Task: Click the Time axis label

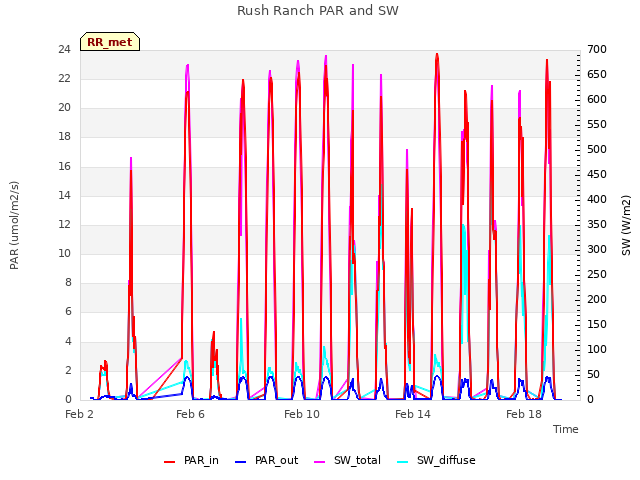Action: click(566, 429)
